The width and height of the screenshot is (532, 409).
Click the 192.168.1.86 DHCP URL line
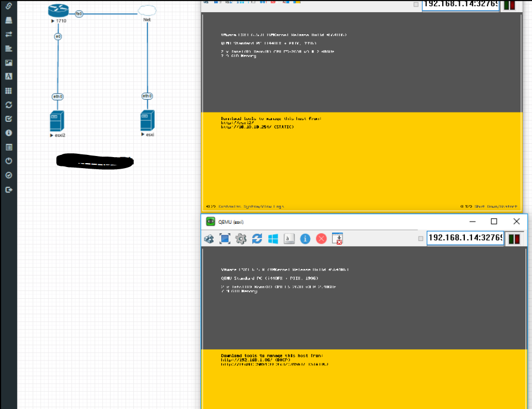click(x=256, y=360)
